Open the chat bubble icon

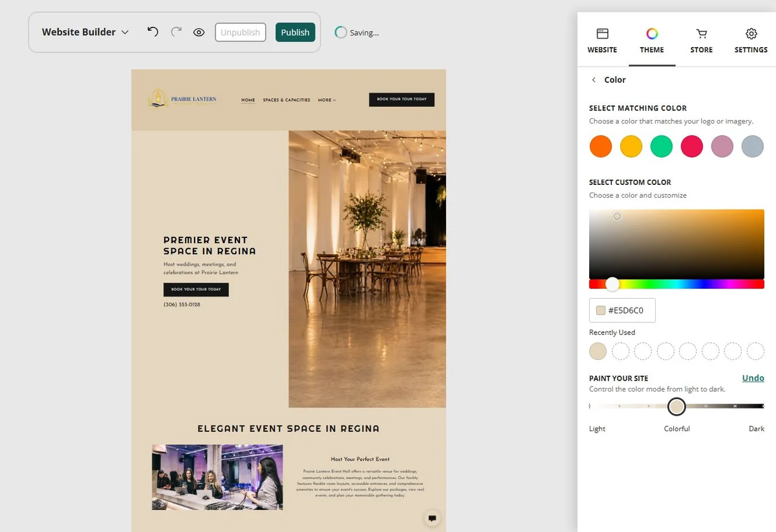coord(433,518)
